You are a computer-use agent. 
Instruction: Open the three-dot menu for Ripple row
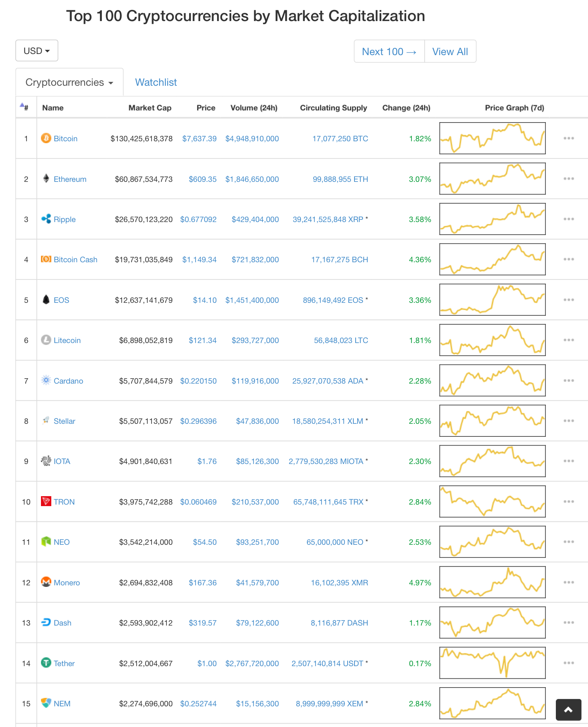pos(569,219)
